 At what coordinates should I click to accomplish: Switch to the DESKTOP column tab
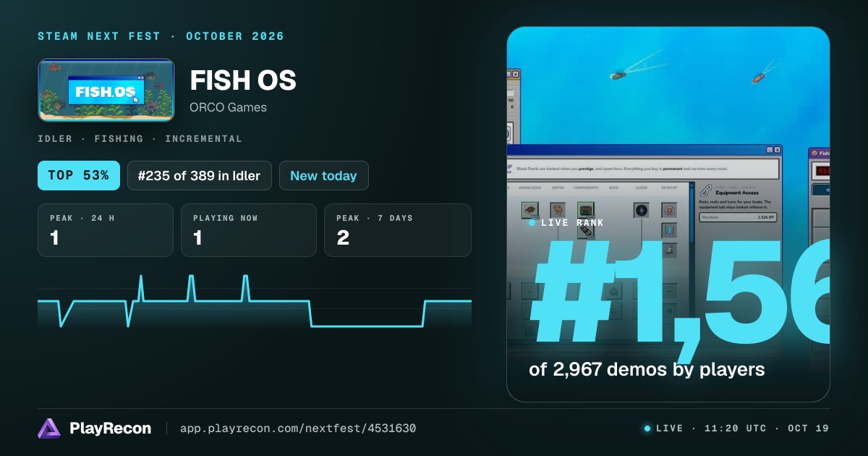[x=669, y=187]
